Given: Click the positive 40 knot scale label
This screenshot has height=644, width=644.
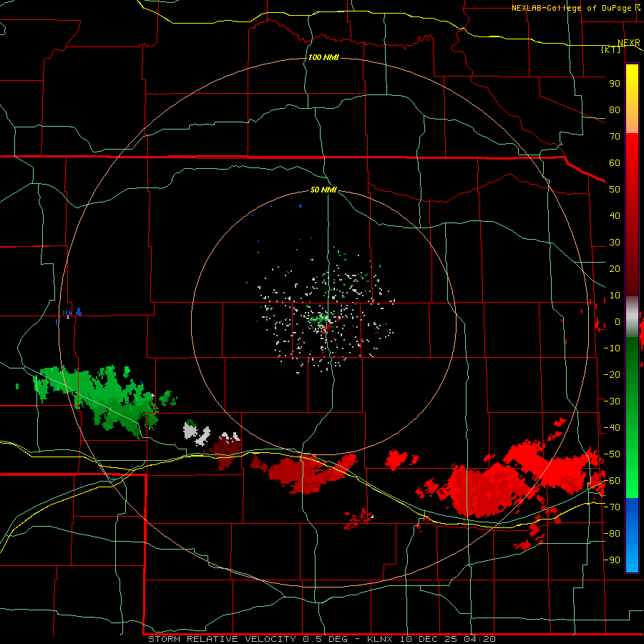Looking at the screenshot, I should (x=615, y=216).
